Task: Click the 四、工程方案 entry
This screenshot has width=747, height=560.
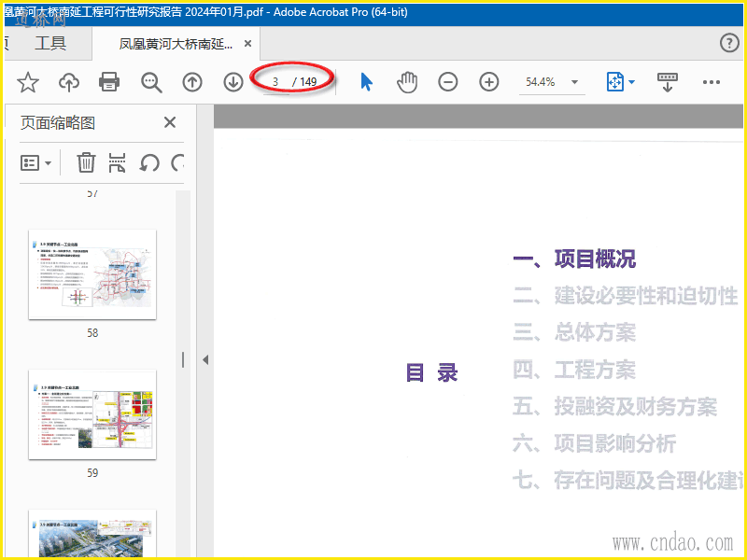Action: tap(574, 369)
